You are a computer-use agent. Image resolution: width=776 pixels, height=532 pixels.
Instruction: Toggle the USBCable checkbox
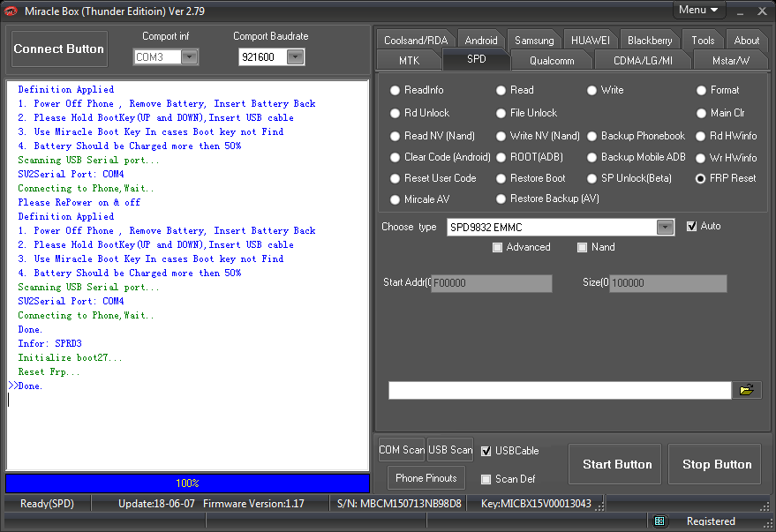coord(486,451)
